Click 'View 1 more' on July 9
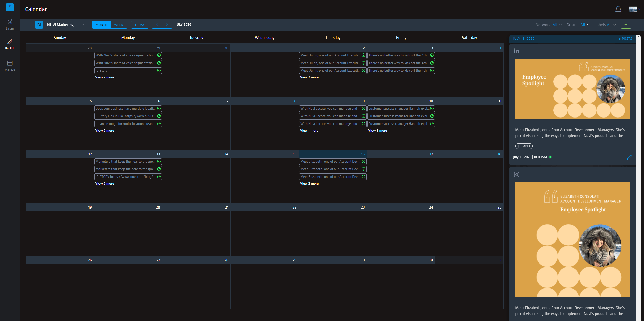644x321 pixels. [309, 131]
